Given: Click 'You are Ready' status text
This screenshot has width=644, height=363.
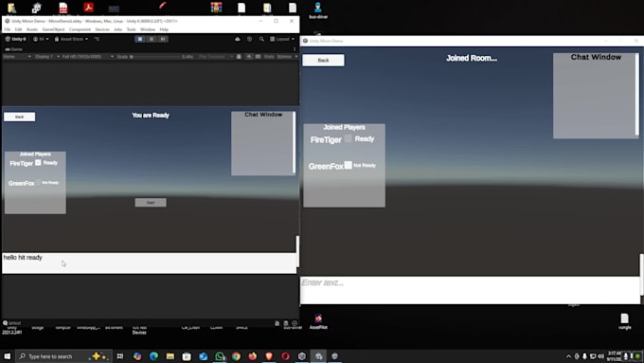Looking at the screenshot, I should tap(151, 116).
